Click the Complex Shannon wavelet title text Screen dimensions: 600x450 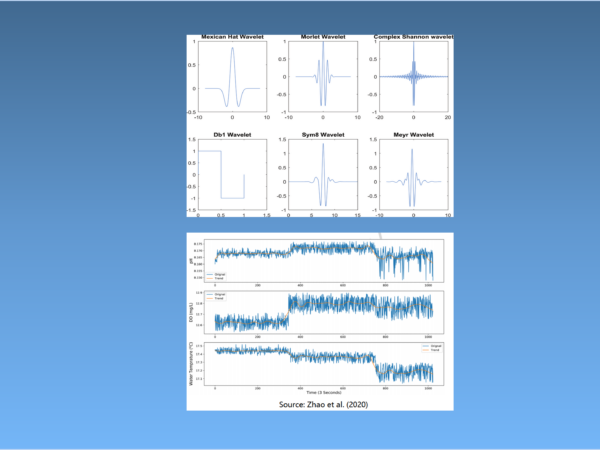[414, 38]
